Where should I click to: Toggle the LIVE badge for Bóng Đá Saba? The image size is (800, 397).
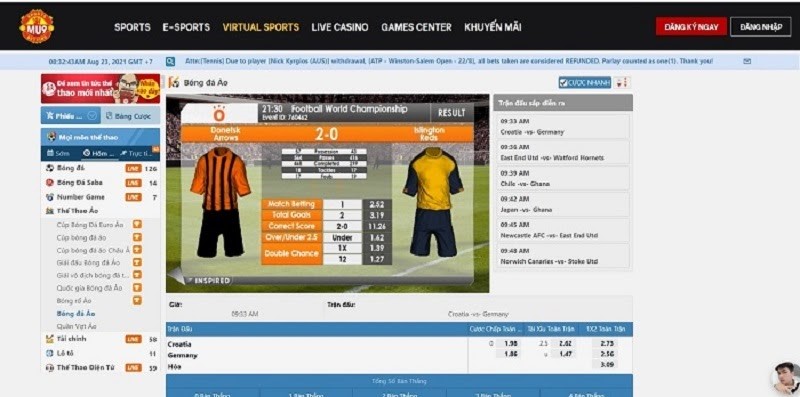tap(133, 183)
